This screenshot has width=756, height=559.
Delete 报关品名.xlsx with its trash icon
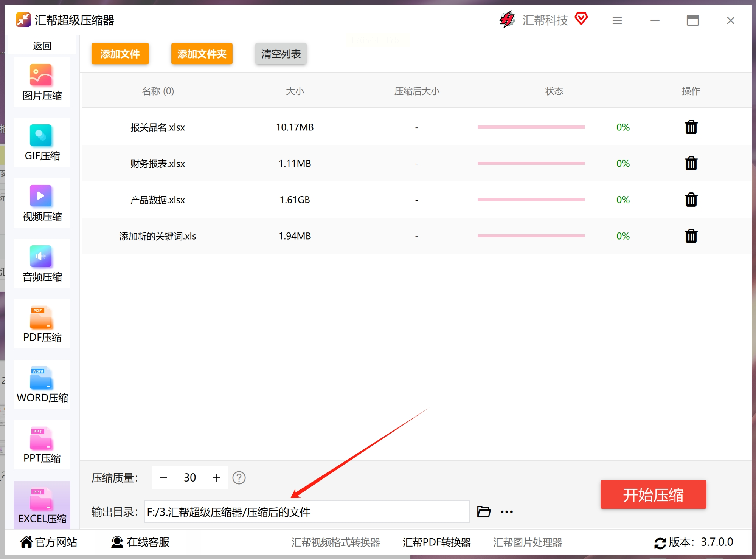click(x=691, y=127)
